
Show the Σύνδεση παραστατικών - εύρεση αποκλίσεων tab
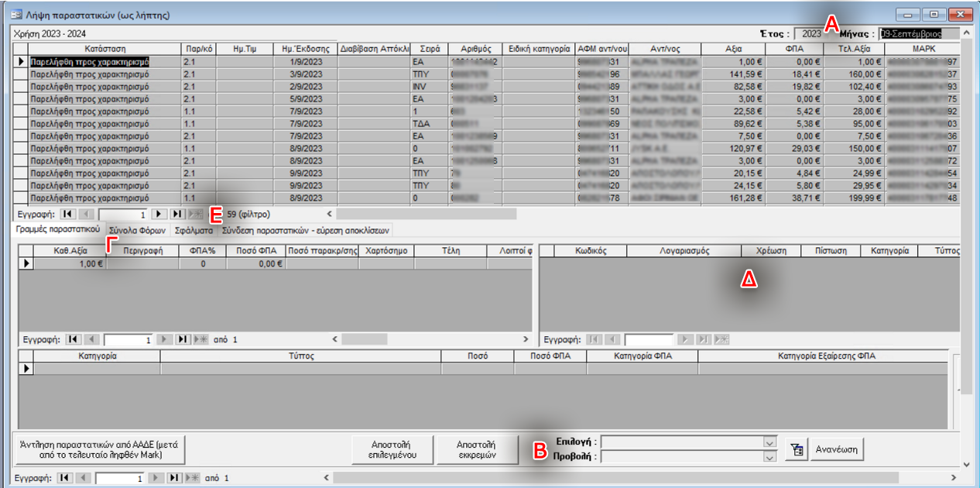[307, 230]
